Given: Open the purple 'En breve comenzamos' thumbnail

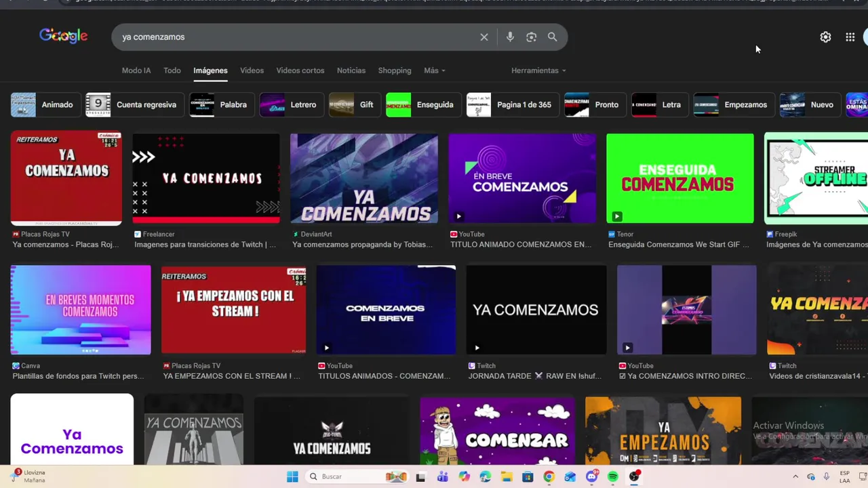Looking at the screenshot, I should point(522,178).
